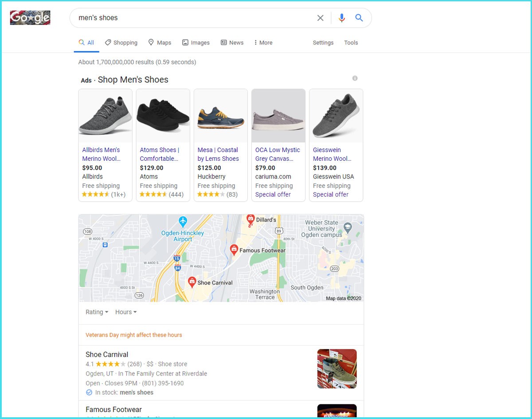This screenshot has height=419, width=532.
Task: Click the Route 203 marker on map
Action: click(x=335, y=268)
